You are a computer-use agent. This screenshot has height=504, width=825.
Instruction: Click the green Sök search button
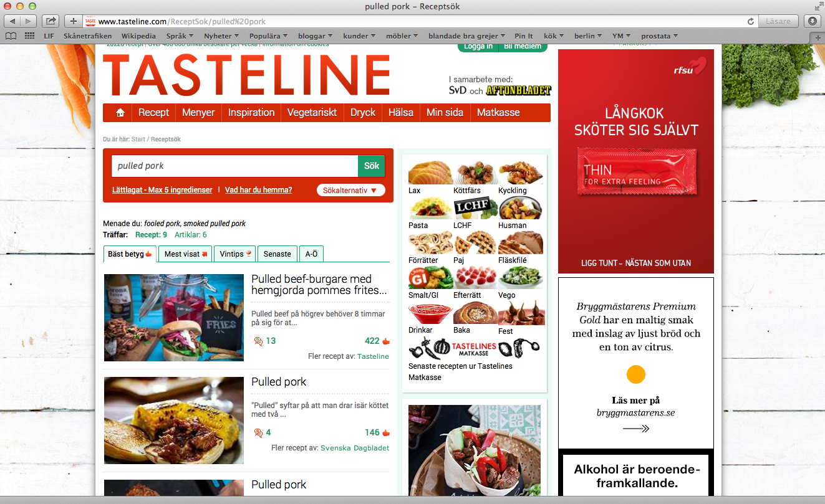point(372,166)
